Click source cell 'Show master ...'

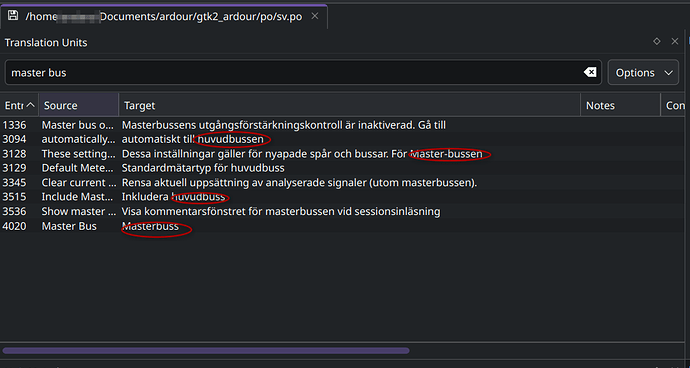point(79,212)
